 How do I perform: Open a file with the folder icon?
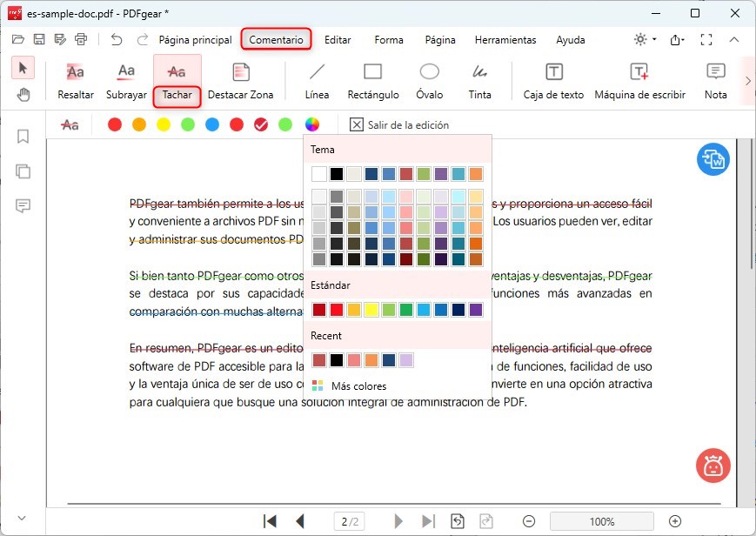[18, 39]
